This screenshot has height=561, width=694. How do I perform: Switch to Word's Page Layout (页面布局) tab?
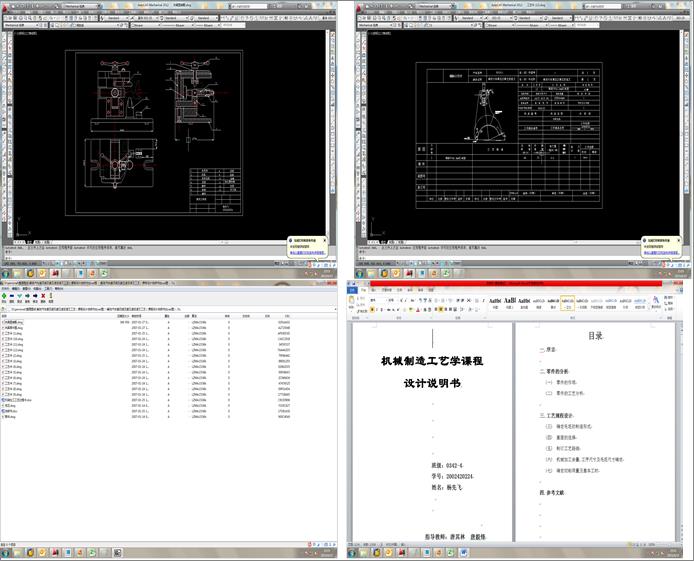pyautogui.click(x=386, y=290)
